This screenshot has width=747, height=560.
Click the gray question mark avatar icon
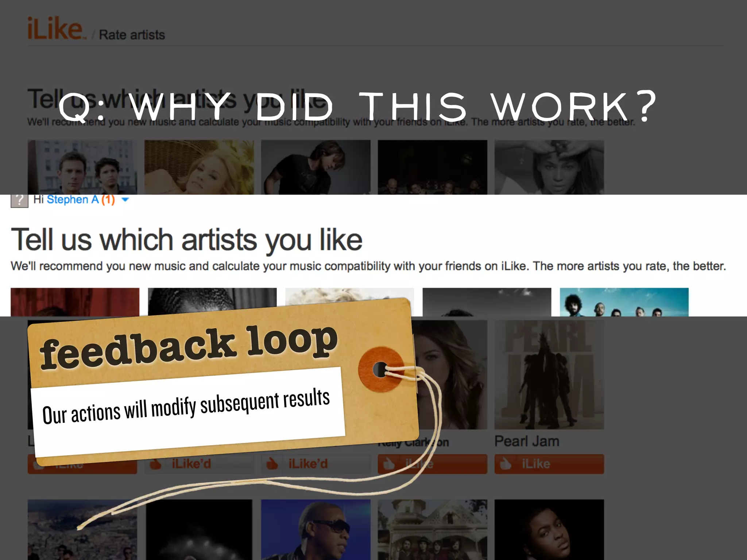19,201
